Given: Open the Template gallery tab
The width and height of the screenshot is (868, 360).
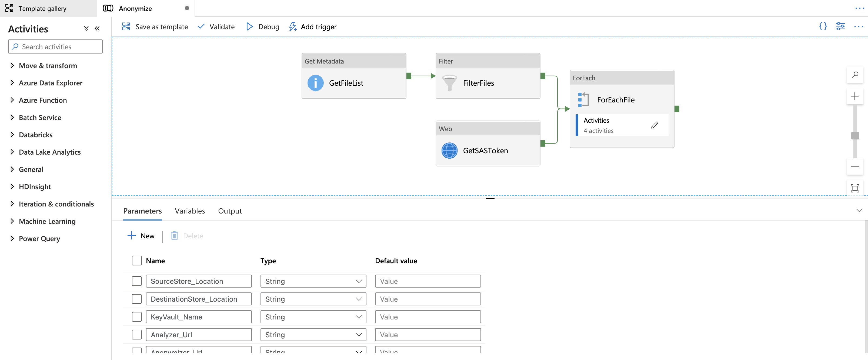Looking at the screenshot, I should 49,8.
